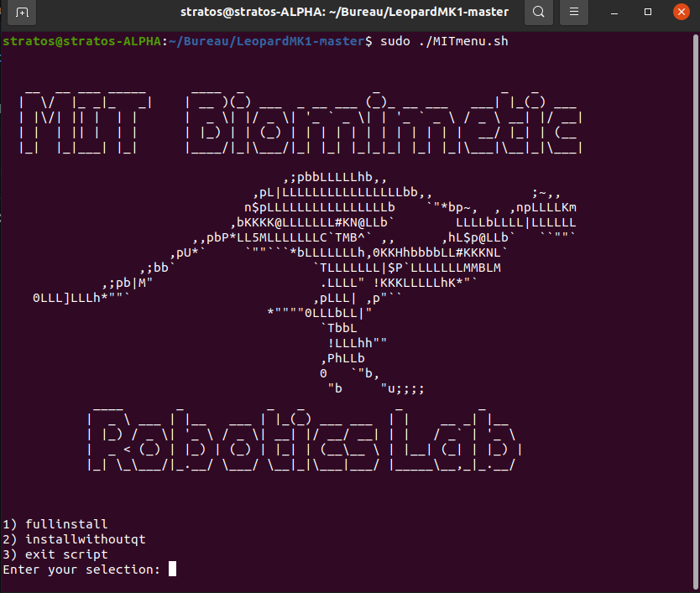The image size is (700, 593).
Task: Click the '1) fullinstall' menu line
Action: [x=55, y=524]
